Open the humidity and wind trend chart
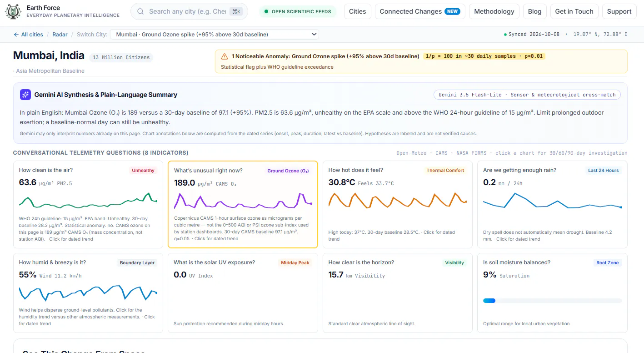The height and width of the screenshot is (353, 644). coord(88,293)
